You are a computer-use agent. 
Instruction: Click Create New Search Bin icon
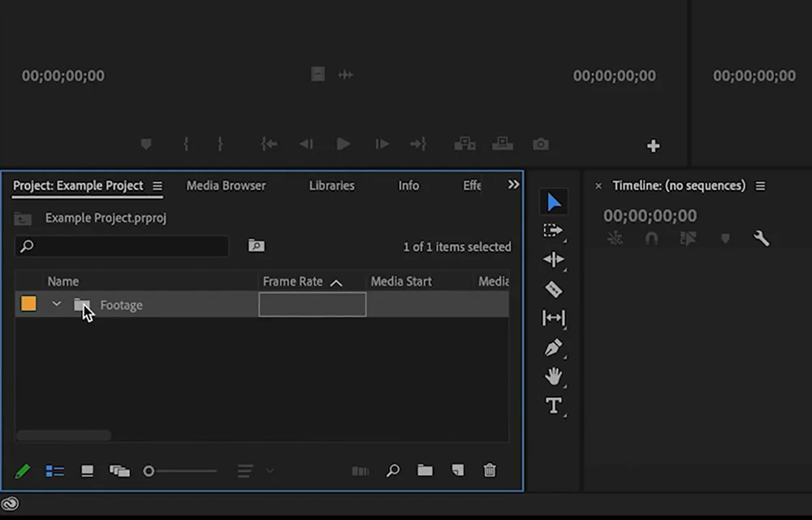257,245
